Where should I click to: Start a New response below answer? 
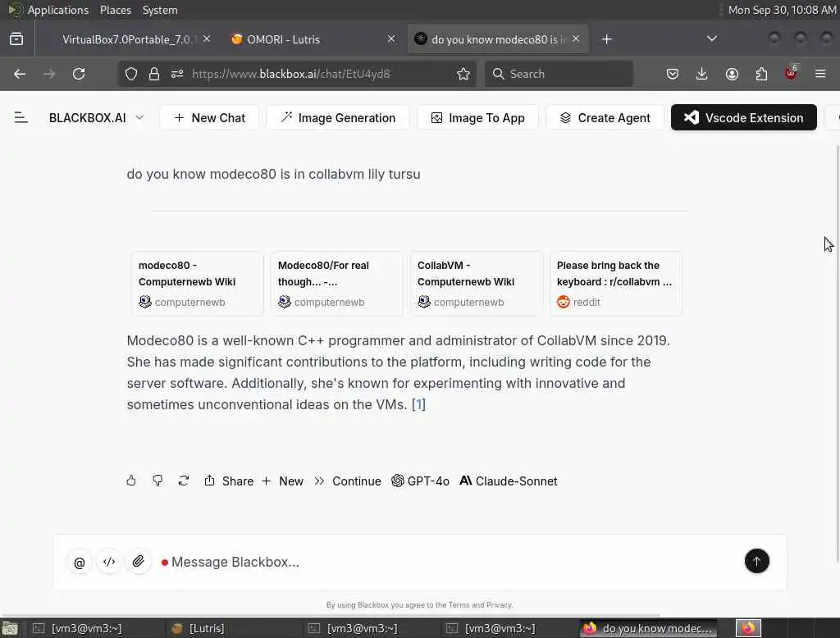283,481
